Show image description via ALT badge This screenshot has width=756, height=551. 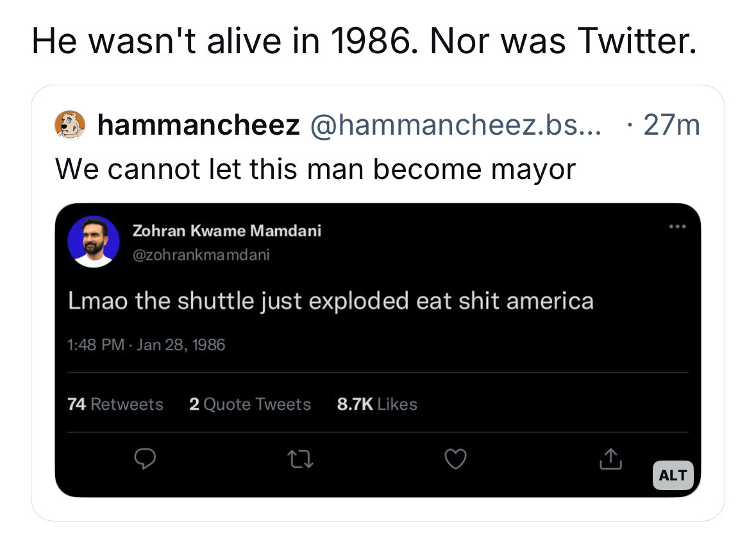[673, 475]
